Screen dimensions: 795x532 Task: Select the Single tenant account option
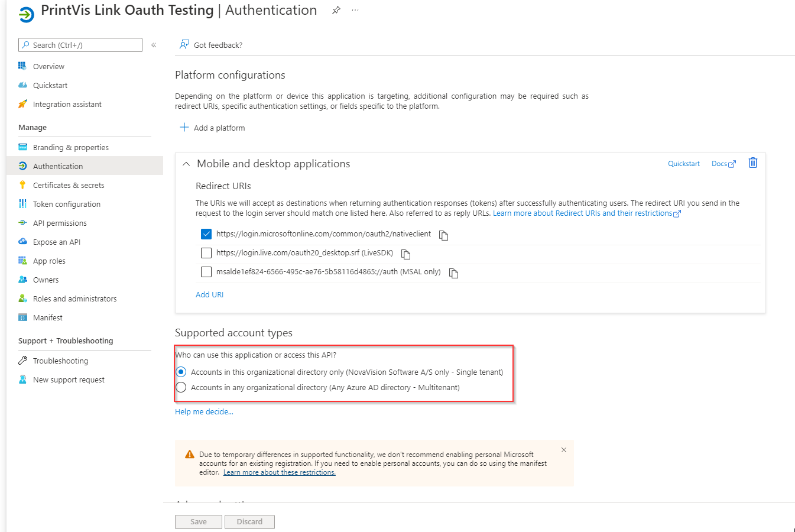pyautogui.click(x=181, y=372)
